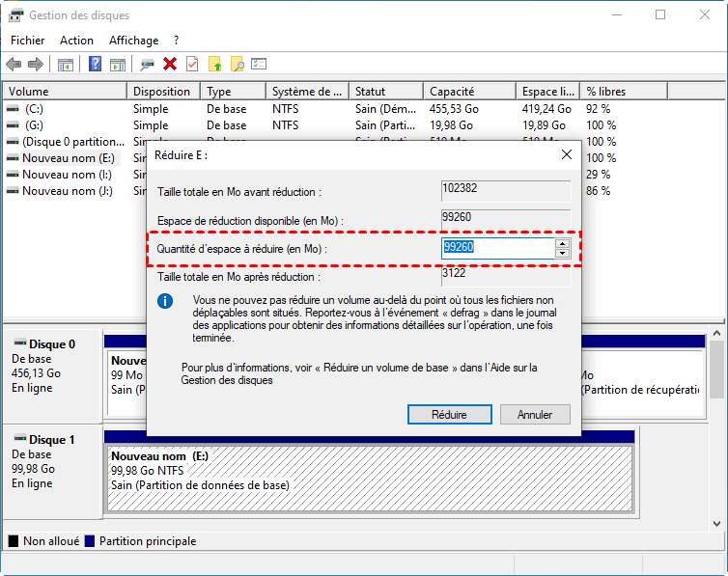This screenshot has width=728, height=576.
Task: Open the ? help menu
Action: pos(176,41)
